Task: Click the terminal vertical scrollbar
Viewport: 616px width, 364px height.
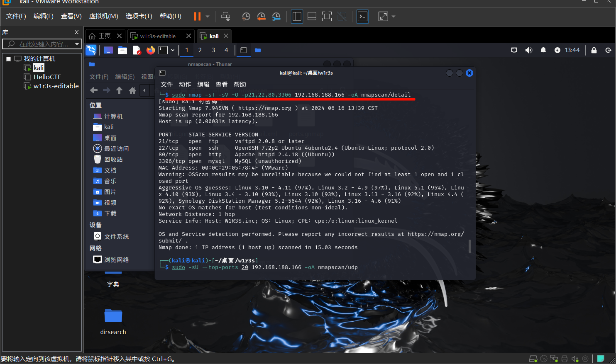Action: 470,246
